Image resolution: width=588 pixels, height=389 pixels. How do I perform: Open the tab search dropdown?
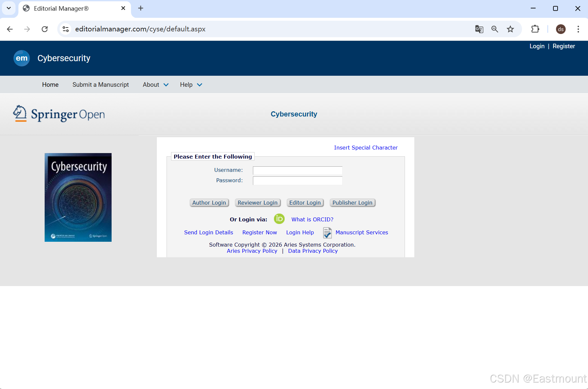pyautogui.click(x=9, y=8)
